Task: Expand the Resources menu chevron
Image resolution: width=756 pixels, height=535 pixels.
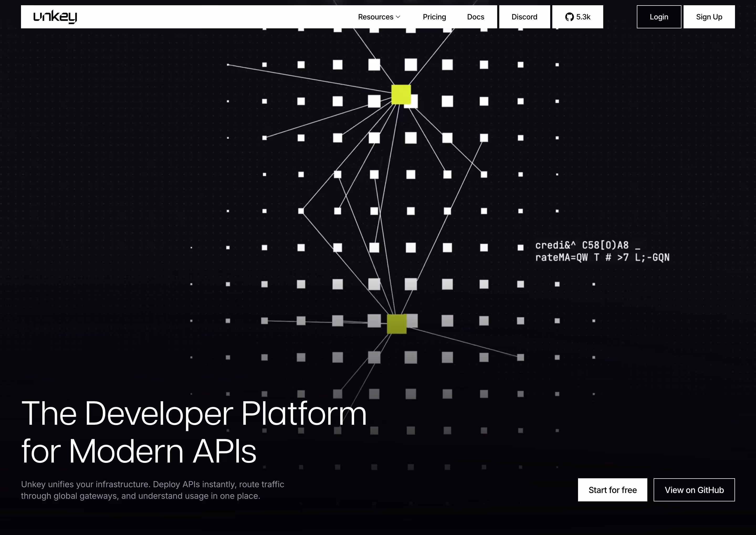Action: point(398,17)
